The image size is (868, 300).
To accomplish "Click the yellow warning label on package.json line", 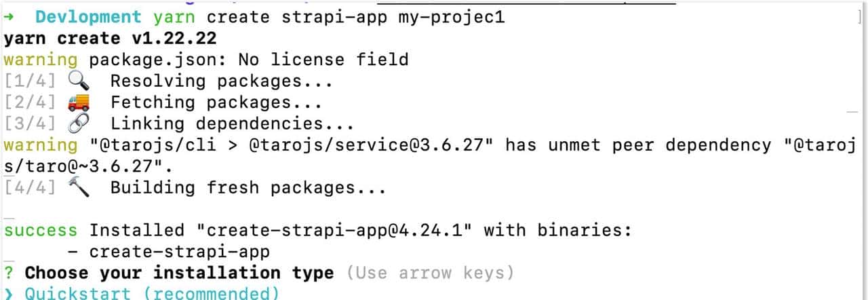I will 41,60.
